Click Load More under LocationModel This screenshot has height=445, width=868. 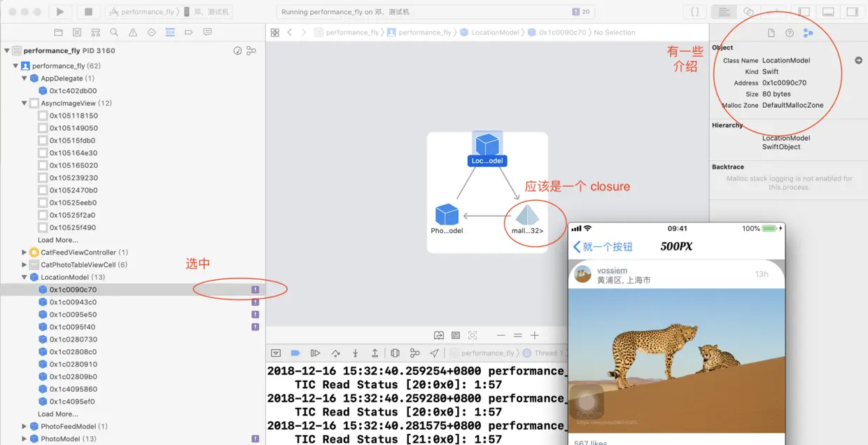click(57, 414)
